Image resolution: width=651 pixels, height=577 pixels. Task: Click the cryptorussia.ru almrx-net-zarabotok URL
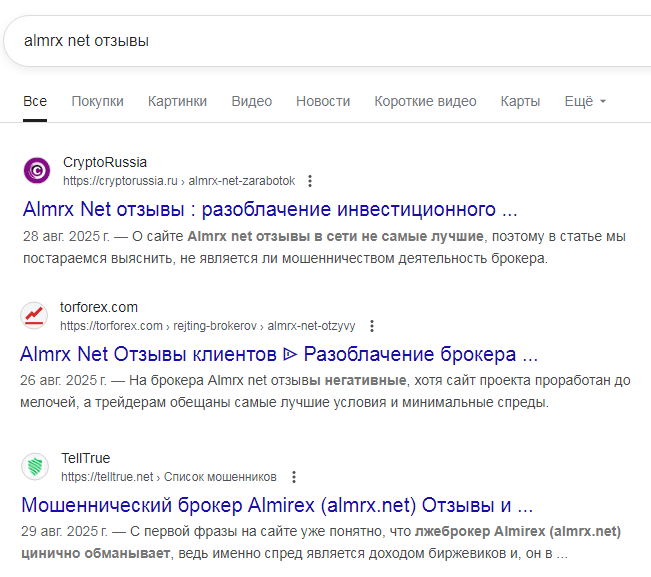(x=179, y=181)
